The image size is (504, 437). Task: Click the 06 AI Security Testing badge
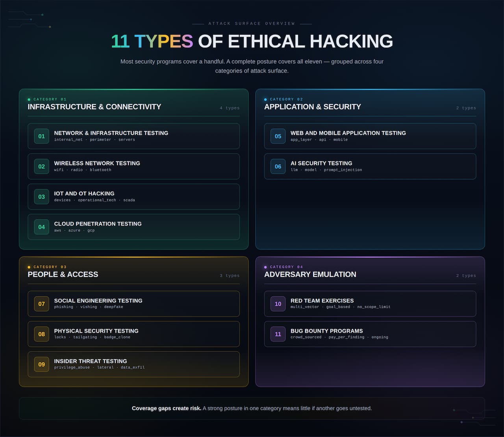click(278, 166)
